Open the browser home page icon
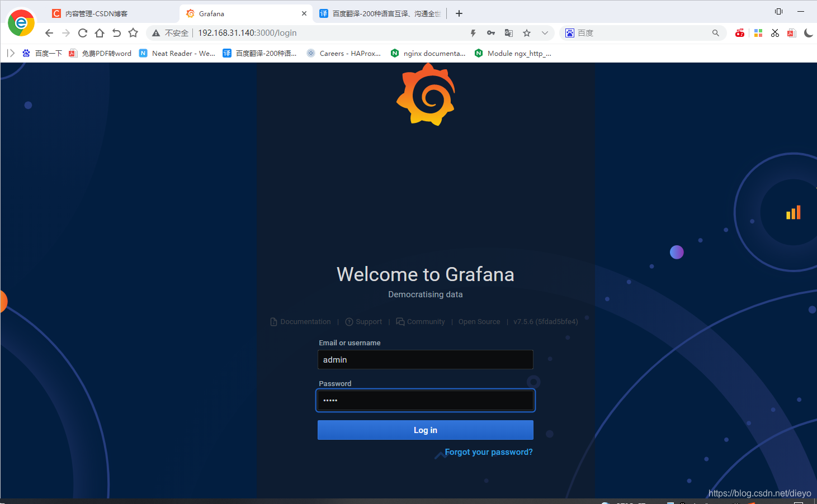 pyautogui.click(x=100, y=33)
